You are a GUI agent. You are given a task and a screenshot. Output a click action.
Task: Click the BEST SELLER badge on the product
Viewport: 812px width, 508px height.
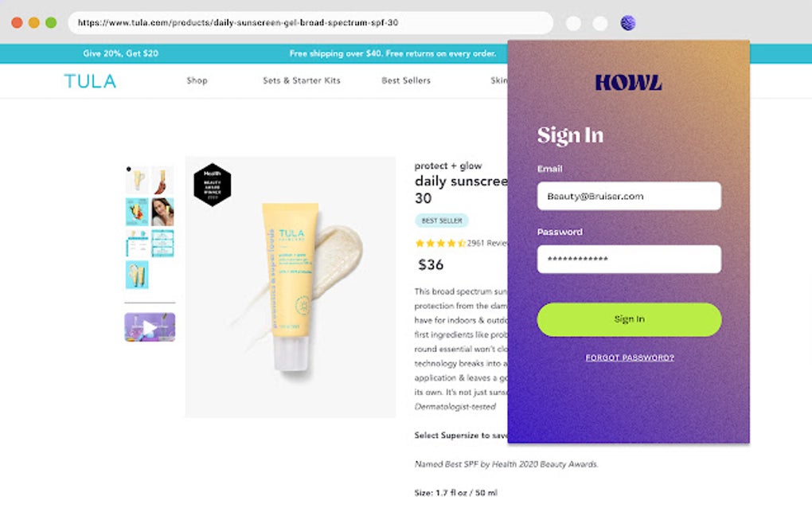click(442, 221)
